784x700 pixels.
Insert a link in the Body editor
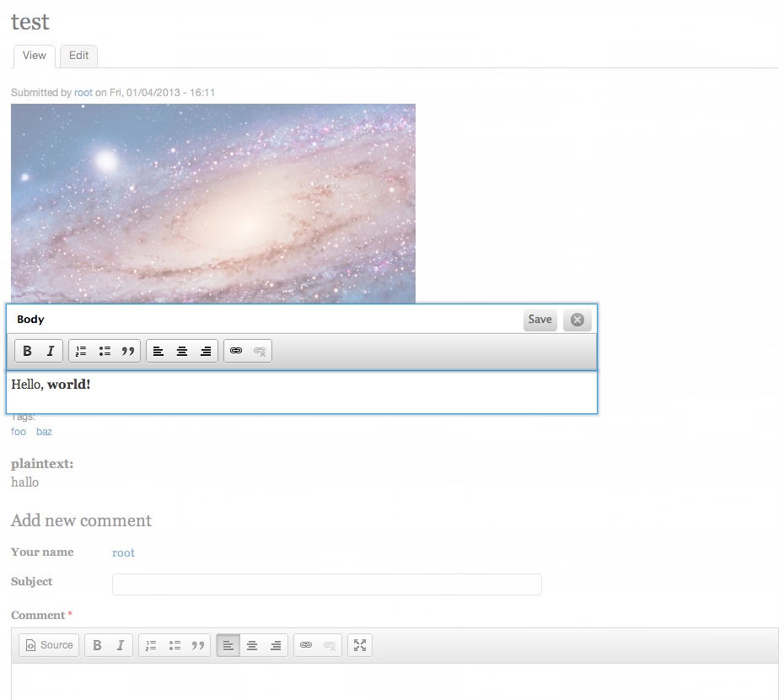coord(237,350)
